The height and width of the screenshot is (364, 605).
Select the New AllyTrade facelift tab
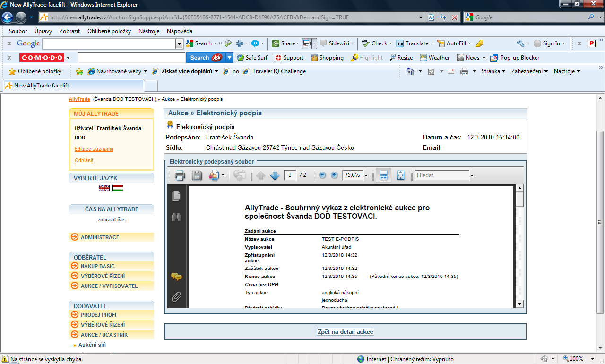coord(73,86)
